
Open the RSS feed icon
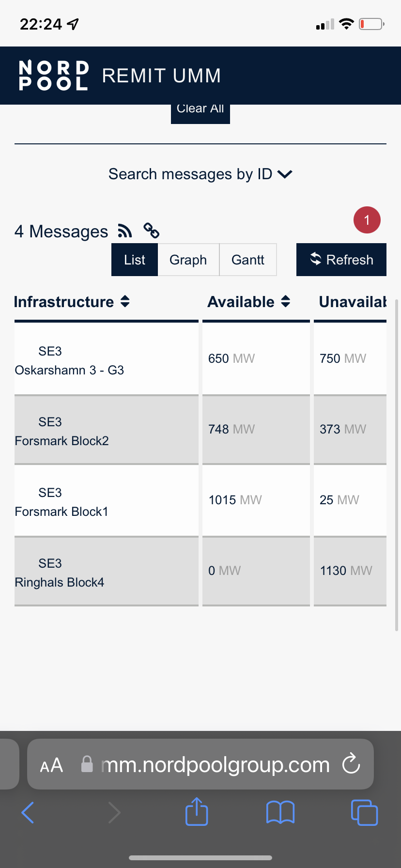click(125, 231)
